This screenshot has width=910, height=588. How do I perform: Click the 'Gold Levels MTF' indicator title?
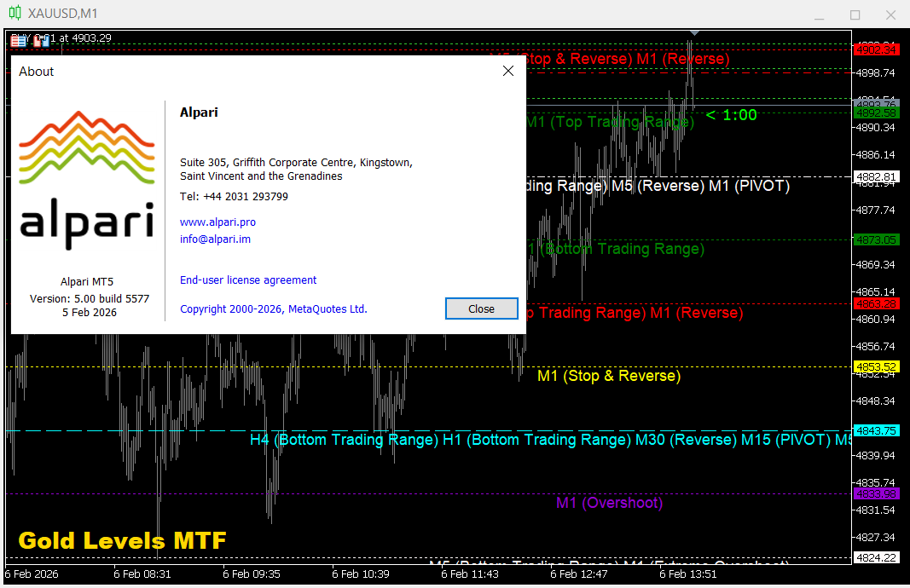tap(122, 541)
